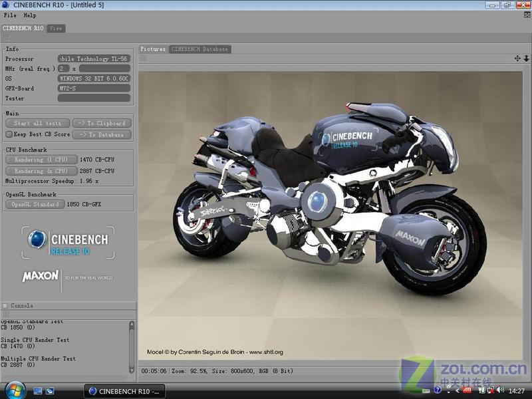
Task: Click the picture viewer down-arrow zoom icon
Action: pos(526,59)
